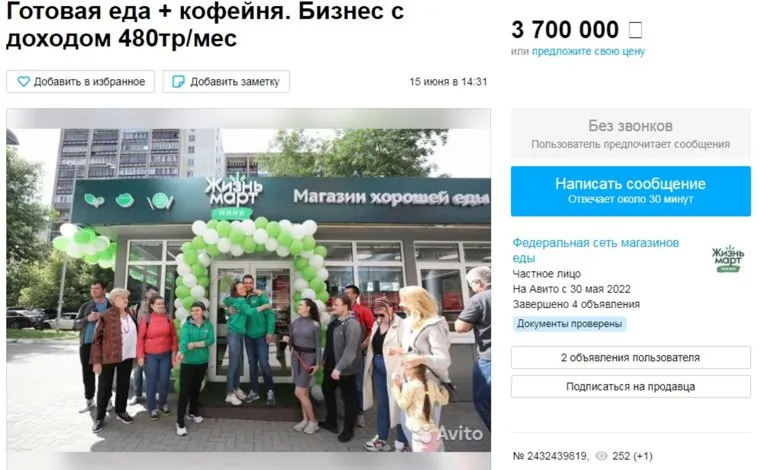Click the ruble currency symbol by price
The height and width of the screenshot is (470, 760).
[x=635, y=30]
